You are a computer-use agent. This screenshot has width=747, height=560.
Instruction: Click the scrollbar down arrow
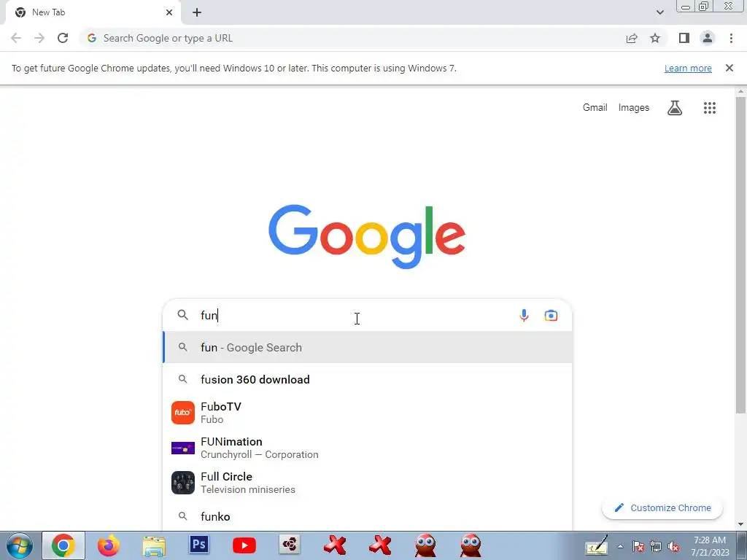click(740, 524)
